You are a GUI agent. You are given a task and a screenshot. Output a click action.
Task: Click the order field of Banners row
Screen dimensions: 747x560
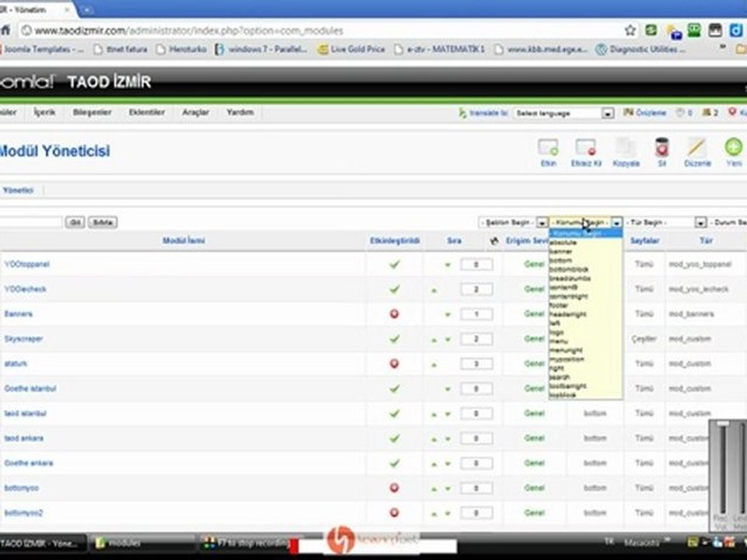pos(476,314)
